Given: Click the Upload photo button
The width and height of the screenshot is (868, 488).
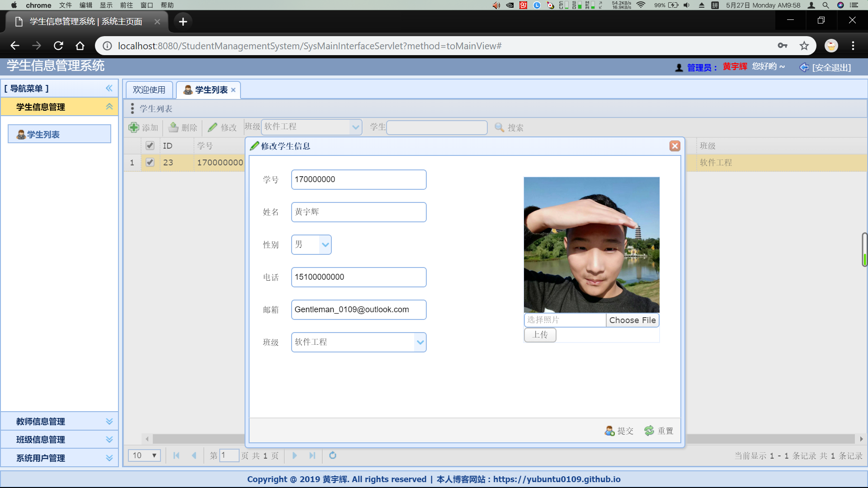Looking at the screenshot, I should pos(540,335).
